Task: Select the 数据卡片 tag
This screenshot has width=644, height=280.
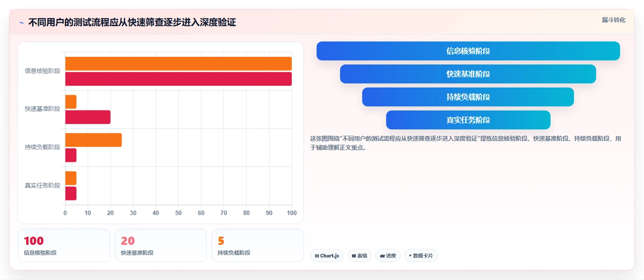Action: click(x=421, y=256)
